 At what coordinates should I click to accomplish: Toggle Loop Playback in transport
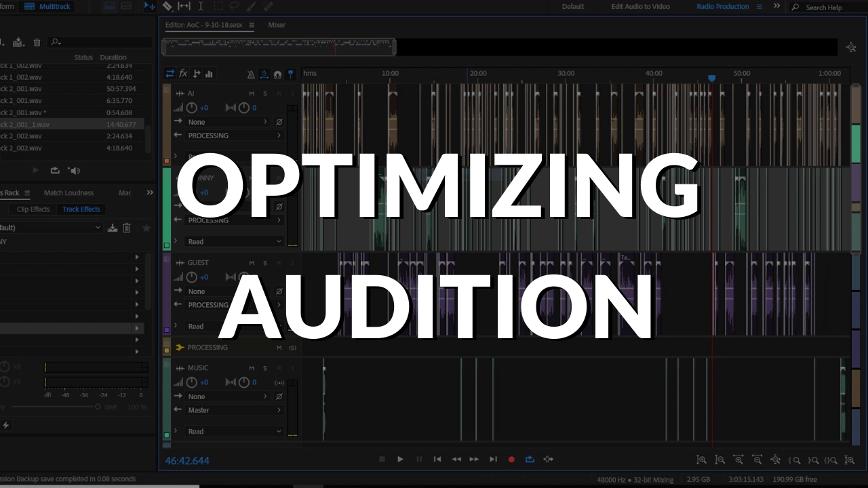coord(530,460)
